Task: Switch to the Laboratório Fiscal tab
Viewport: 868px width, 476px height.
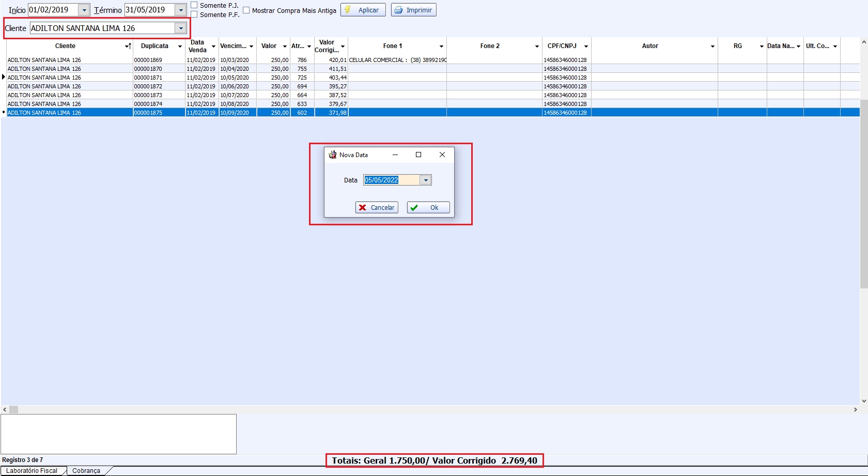Action: coord(32,471)
